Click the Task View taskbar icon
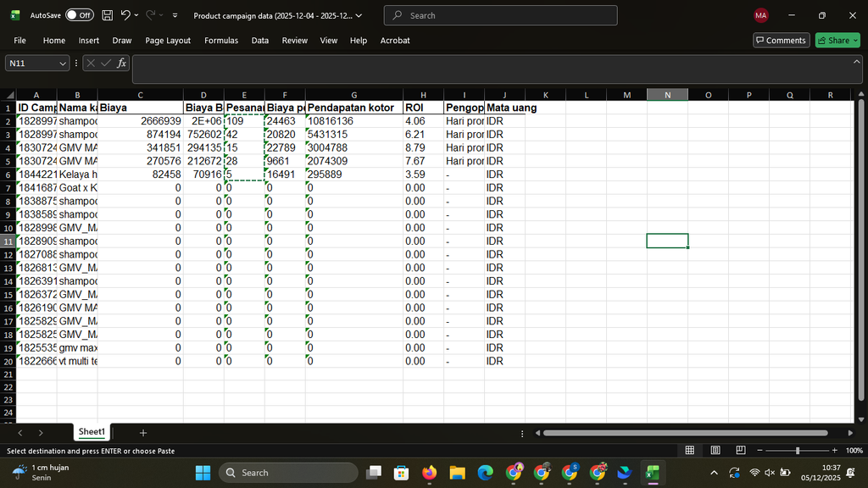Screen dimensions: 868x488 pos(374,473)
